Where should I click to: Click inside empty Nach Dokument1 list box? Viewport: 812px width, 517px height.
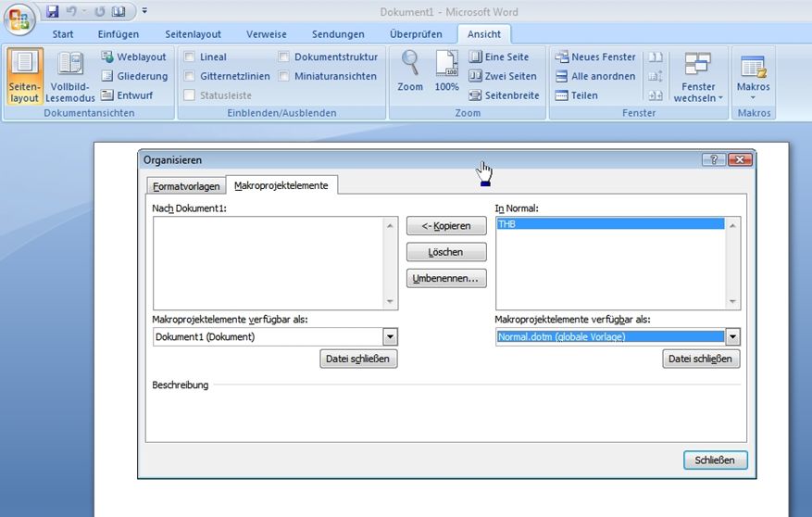(x=269, y=263)
